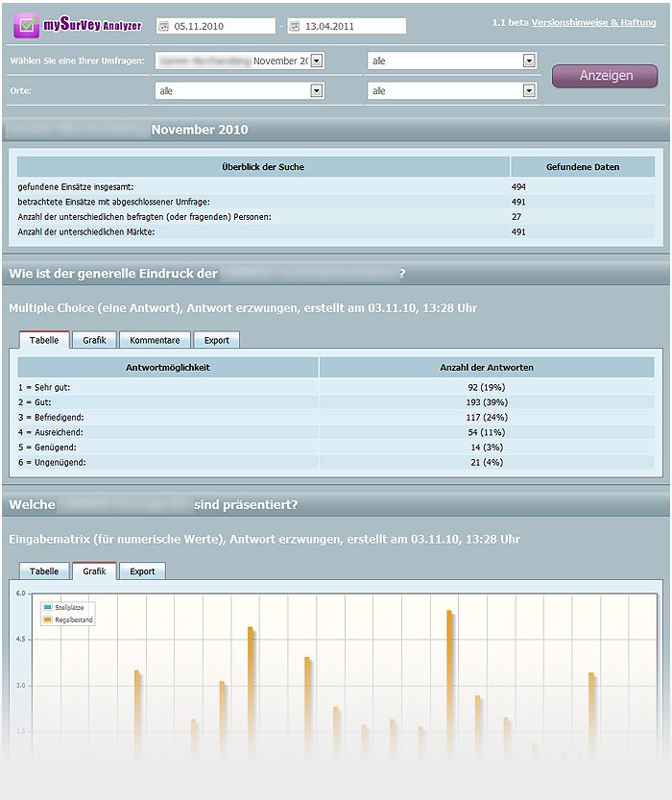Open Export tab of general impression question
Image resolution: width=672 pixels, height=800 pixels.
click(x=216, y=340)
